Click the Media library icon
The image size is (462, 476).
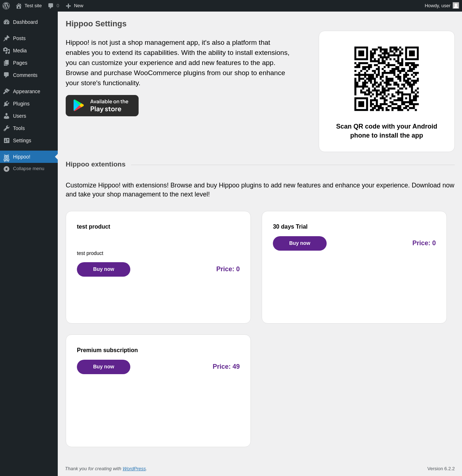pos(6,51)
